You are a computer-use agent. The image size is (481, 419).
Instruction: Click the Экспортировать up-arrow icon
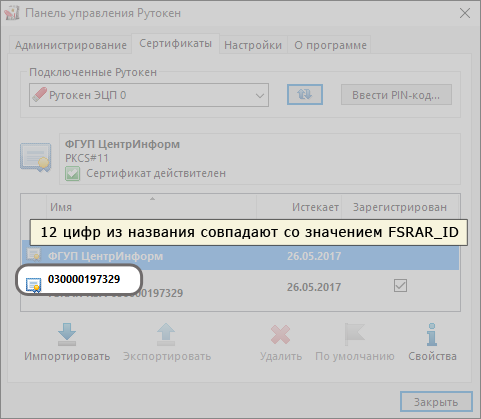[166, 334]
